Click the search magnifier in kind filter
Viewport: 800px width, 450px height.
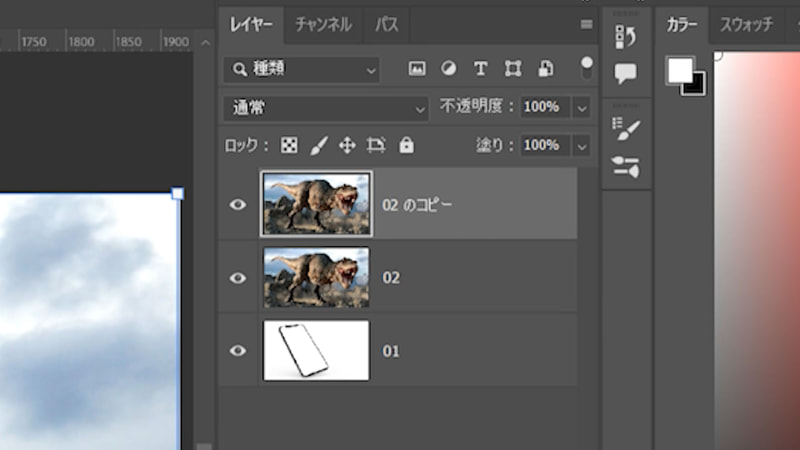coord(239,69)
